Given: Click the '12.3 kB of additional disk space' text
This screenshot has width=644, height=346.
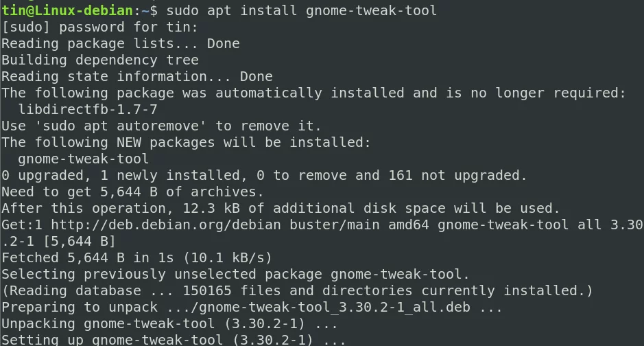Looking at the screenshot, I should pos(314,208).
